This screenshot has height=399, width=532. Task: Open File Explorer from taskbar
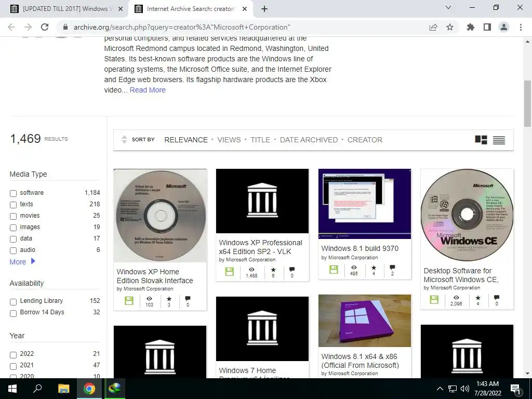tap(63, 389)
